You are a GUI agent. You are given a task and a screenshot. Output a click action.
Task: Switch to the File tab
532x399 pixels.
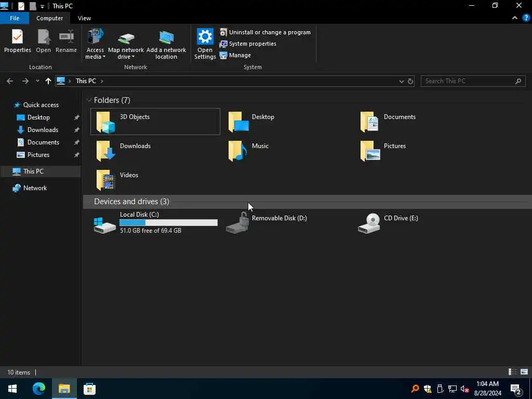[x=15, y=18]
